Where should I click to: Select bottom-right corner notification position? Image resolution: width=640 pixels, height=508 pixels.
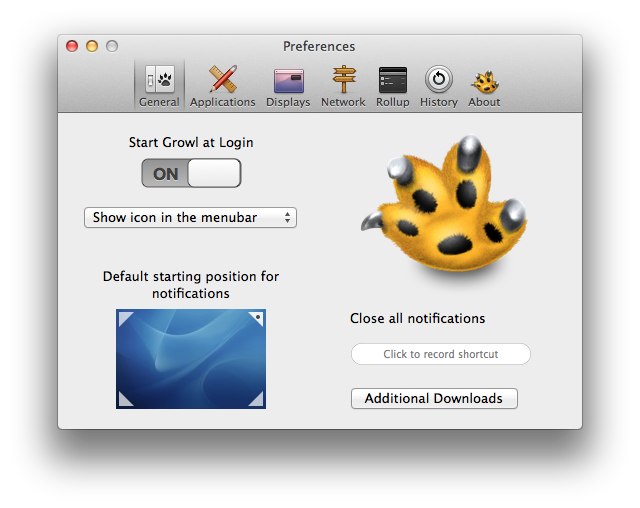[x=256, y=399]
